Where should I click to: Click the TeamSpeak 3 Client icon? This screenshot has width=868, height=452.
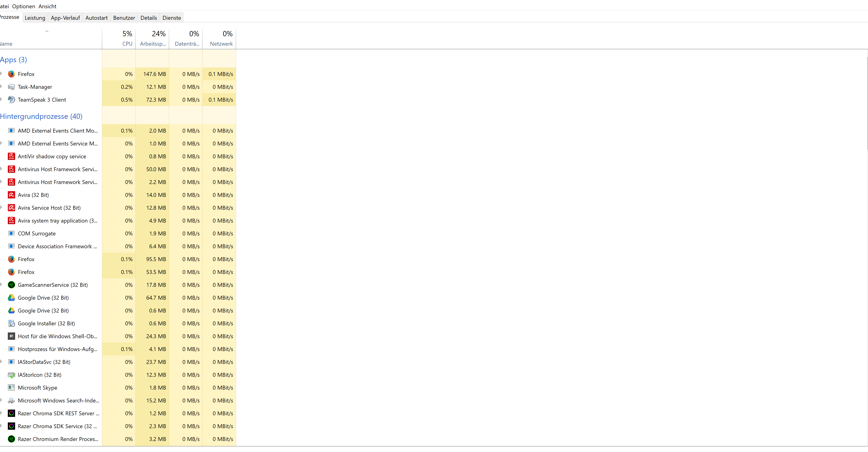point(11,100)
